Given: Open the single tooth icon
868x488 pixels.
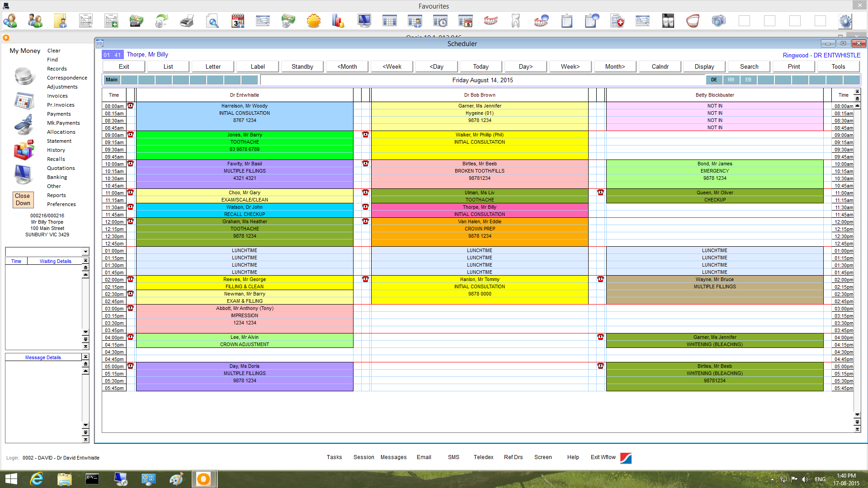Looking at the screenshot, I should click(516, 21).
